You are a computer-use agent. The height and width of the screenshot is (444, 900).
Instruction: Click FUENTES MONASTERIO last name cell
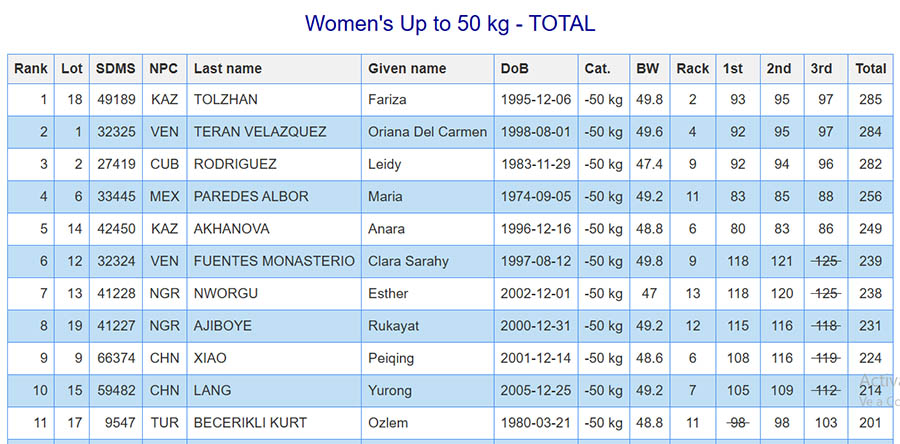click(274, 261)
